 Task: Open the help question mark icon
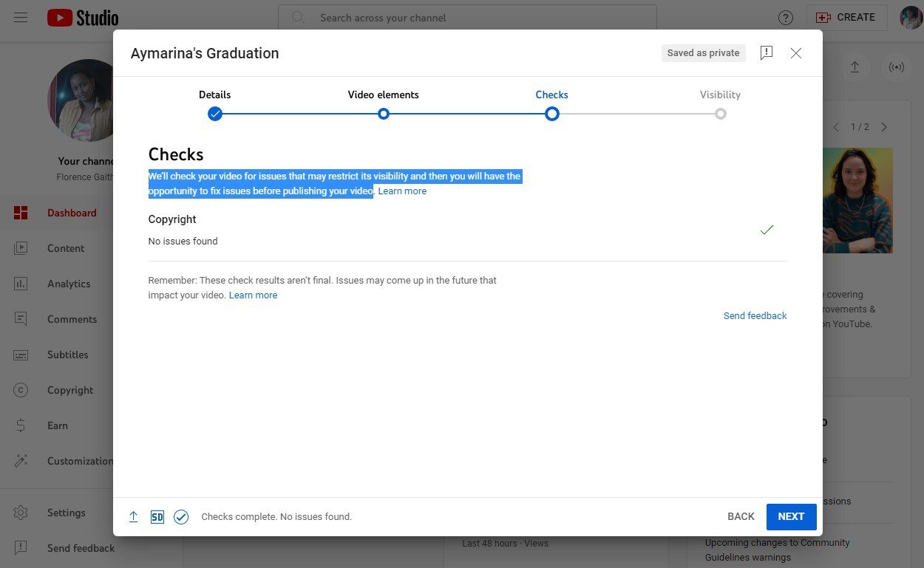786,18
